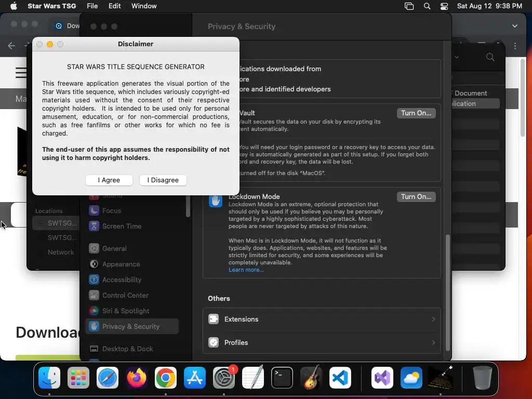Open Weather app from the Dock
Image resolution: width=532 pixels, height=399 pixels.
[x=411, y=378]
